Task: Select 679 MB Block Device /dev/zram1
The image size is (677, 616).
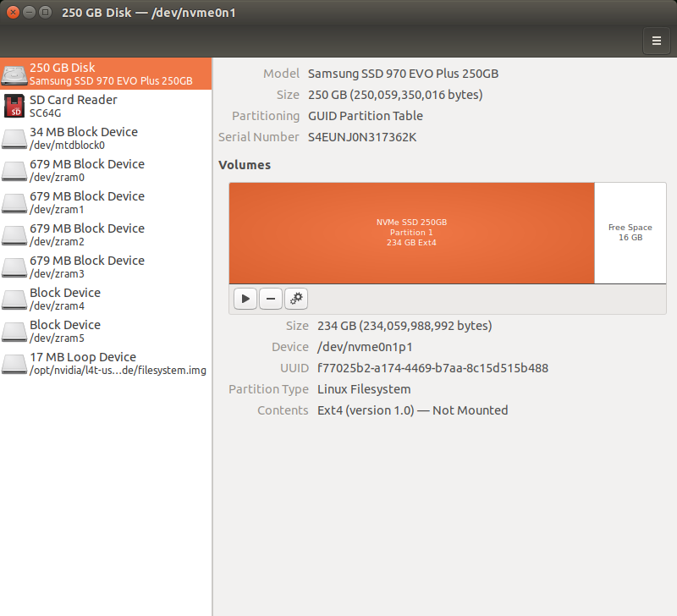Action: (x=86, y=202)
